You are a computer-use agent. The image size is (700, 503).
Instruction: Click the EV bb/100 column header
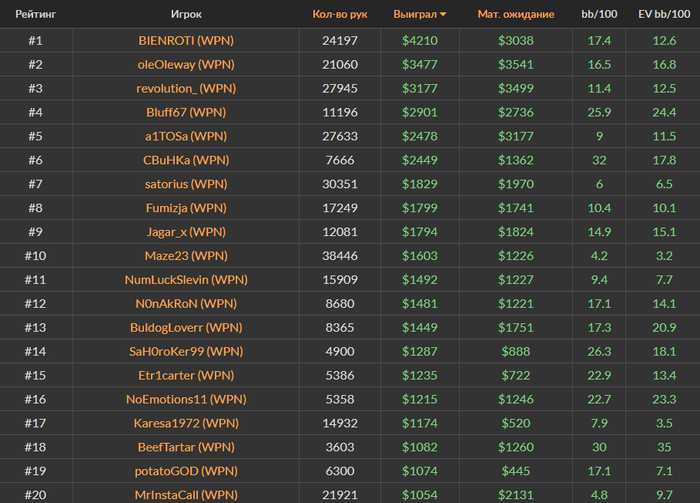pyautogui.click(x=664, y=14)
